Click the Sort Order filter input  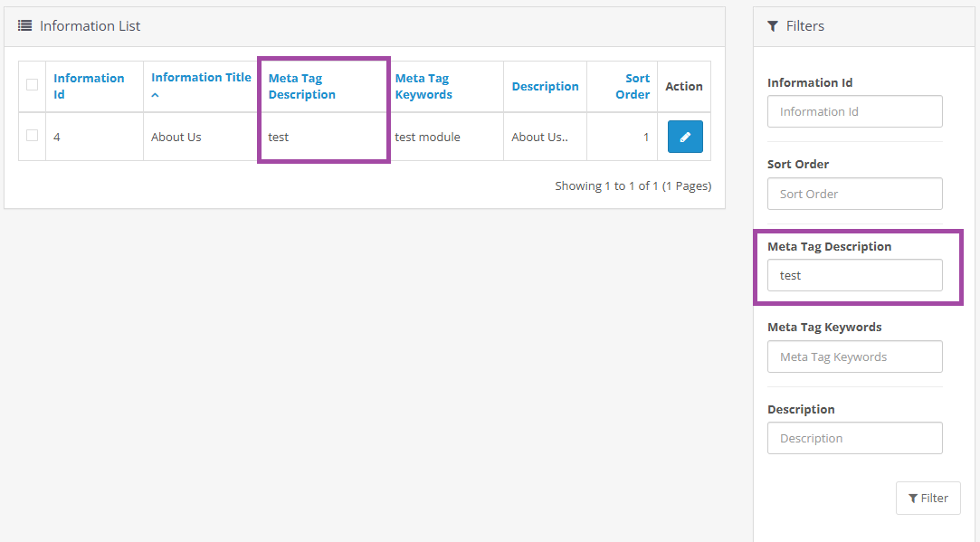[854, 194]
